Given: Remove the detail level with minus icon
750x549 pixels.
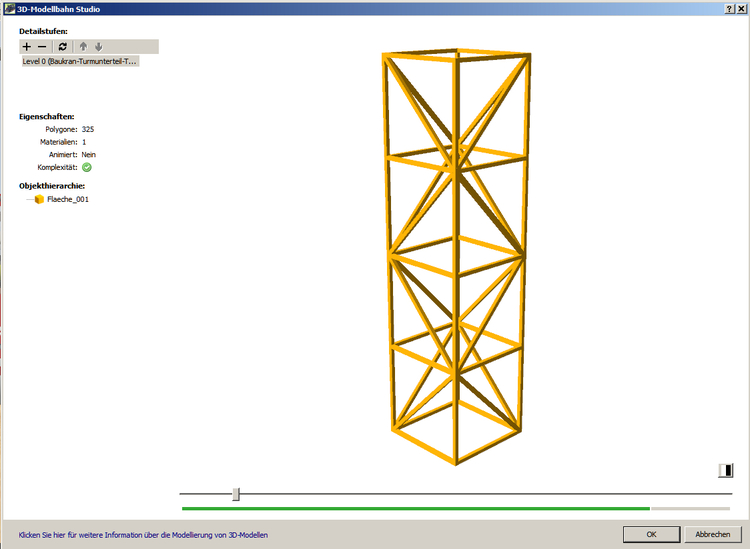Looking at the screenshot, I should [x=42, y=46].
